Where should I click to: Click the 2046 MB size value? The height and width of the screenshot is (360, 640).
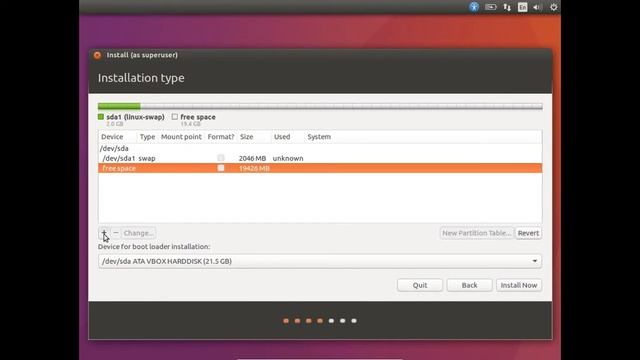252,158
